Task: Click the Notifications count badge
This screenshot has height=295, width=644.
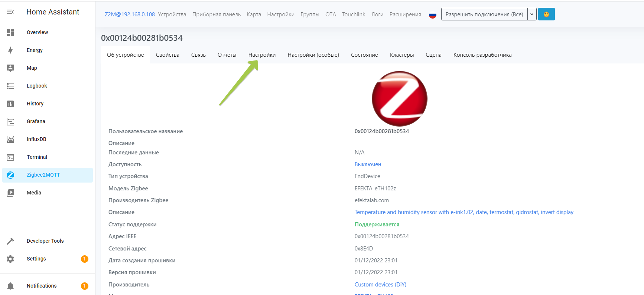Action: (85, 286)
